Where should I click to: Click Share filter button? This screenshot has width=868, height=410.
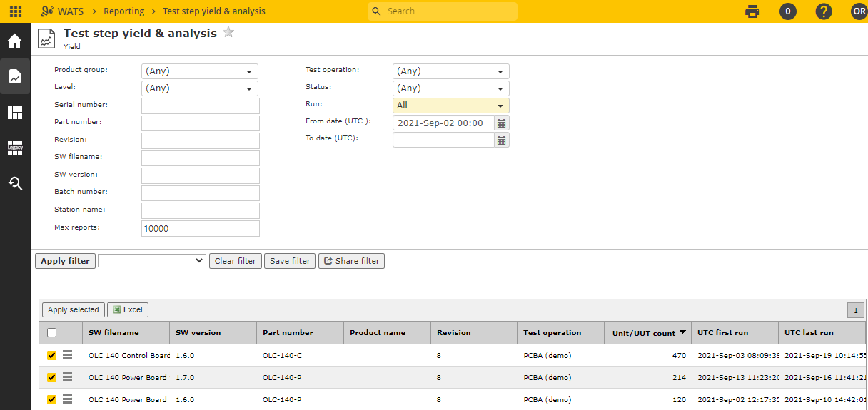[351, 261]
